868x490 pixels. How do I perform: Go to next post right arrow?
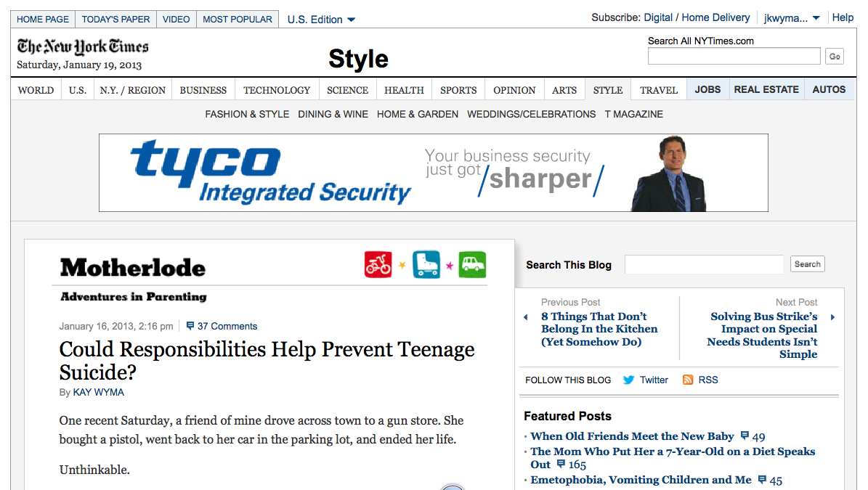point(832,317)
